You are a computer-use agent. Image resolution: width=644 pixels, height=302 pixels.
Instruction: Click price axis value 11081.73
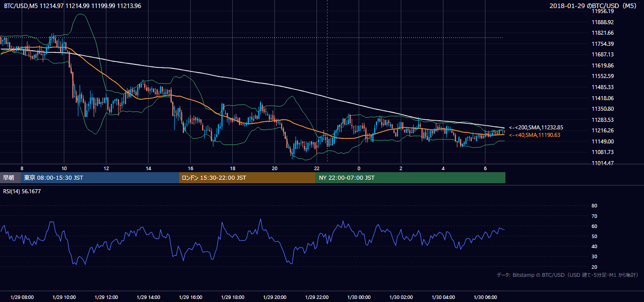click(603, 152)
